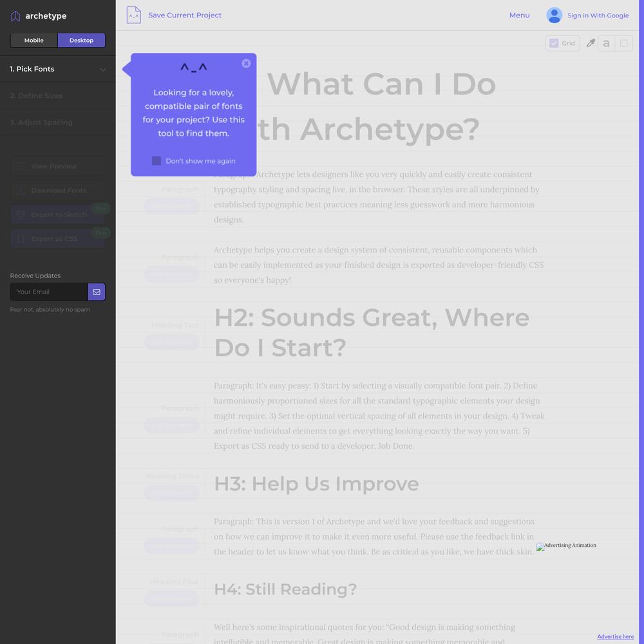
Task: Click the 'Heading Three' element label
Action: click(x=173, y=476)
